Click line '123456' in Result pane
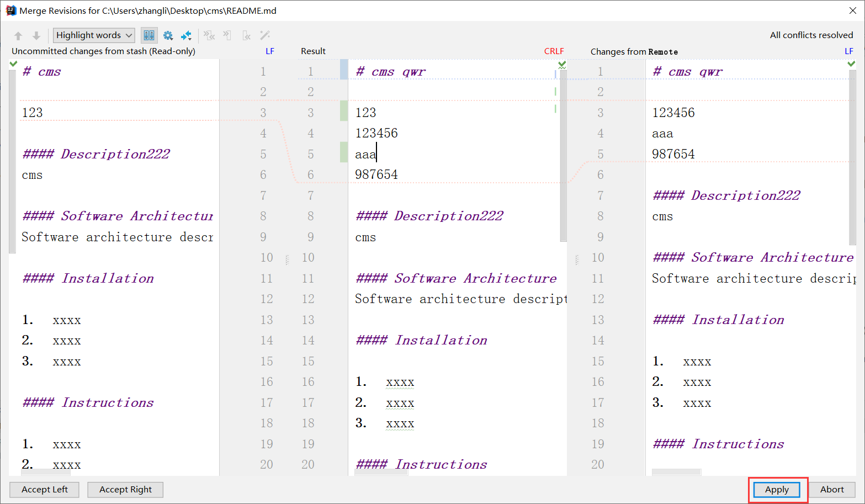 pos(376,133)
